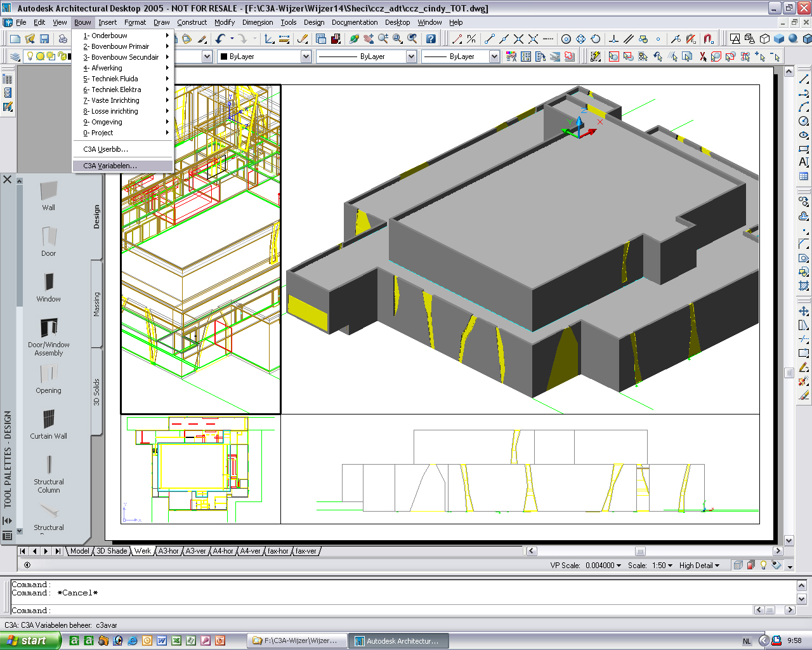
Task: Click the NL language indicator in the tray
Action: (x=747, y=641)
